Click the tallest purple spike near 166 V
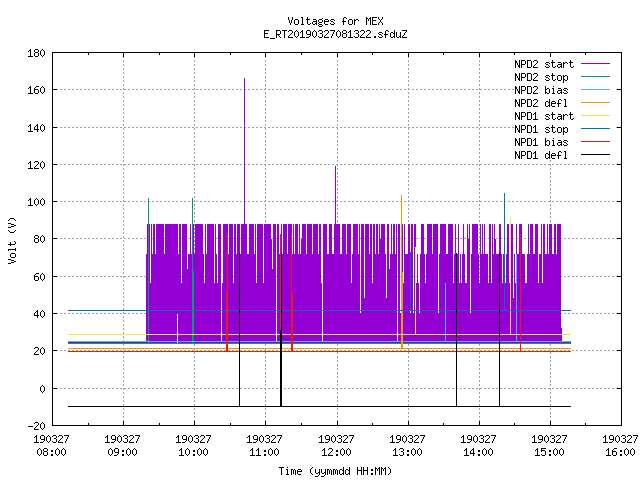640x480 pixels. (244, 151)
